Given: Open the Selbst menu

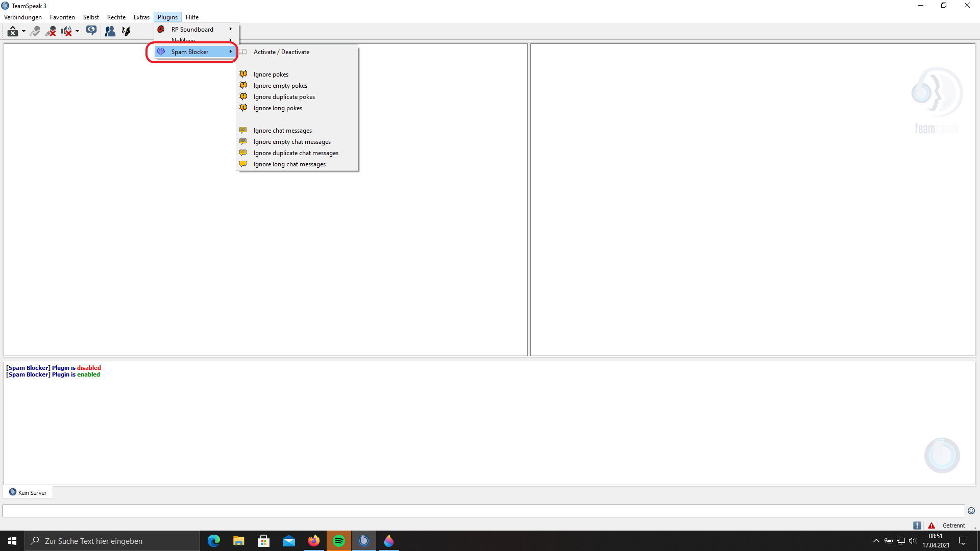Looking at the screenshot, I should click(91, 17).
